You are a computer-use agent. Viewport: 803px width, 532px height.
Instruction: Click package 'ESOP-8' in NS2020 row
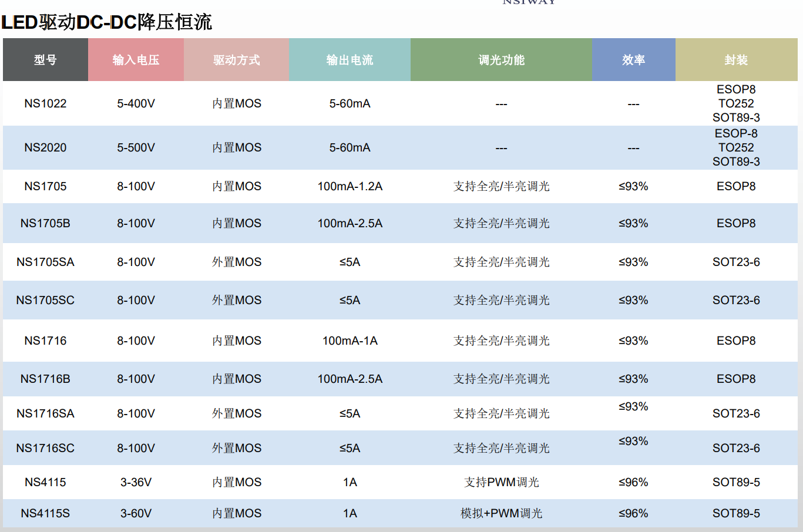click(736, 133)
